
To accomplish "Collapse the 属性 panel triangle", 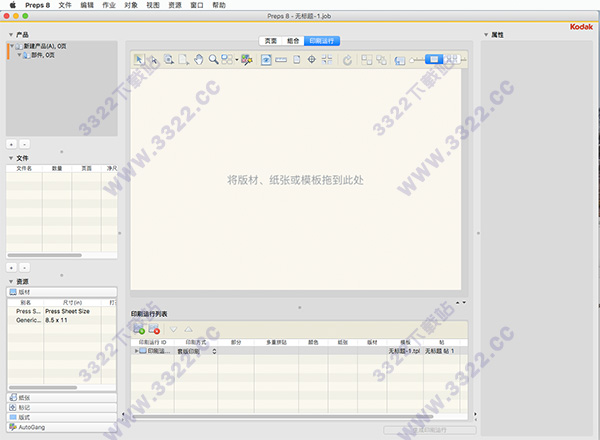I will pos(486,35).
